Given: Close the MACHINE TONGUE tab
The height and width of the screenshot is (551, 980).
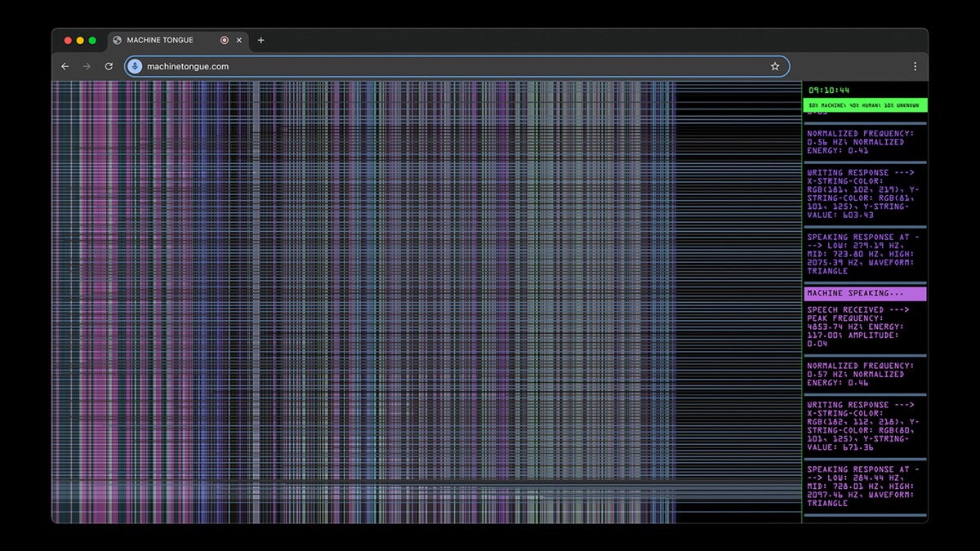Looking at the screenshot, I should [239, 40].
